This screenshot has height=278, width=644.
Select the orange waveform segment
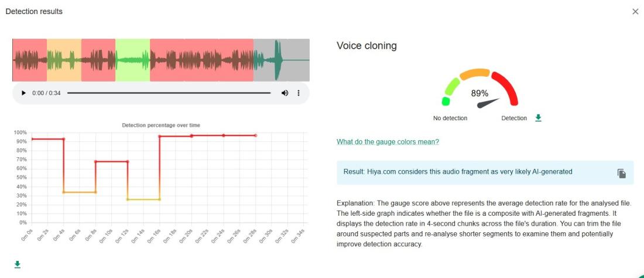click(x=64, y=60)
